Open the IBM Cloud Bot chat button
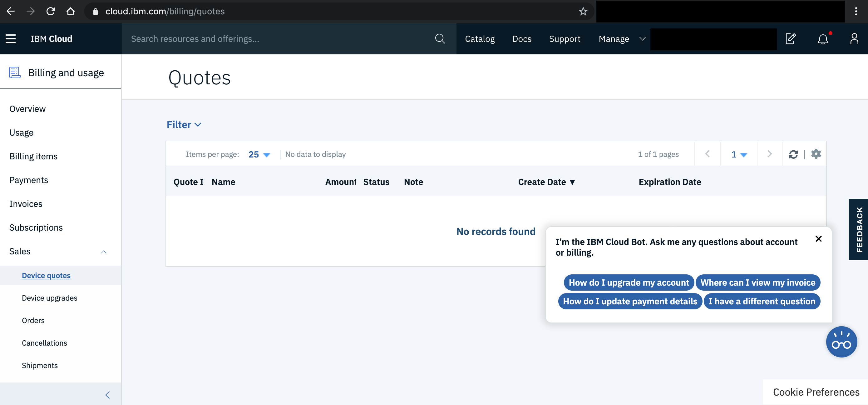Image resolution: width=868 pixels, height=405 pixels. coord(841,342)
